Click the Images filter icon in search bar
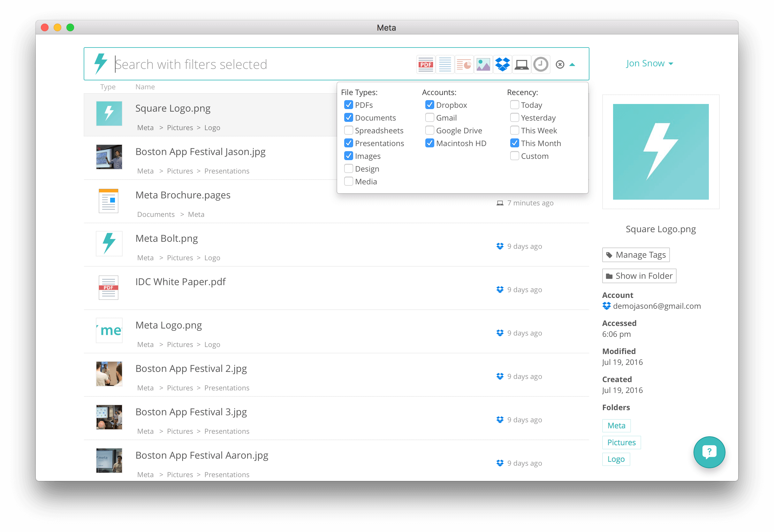The image size is (774, 532). pos(483,64)
